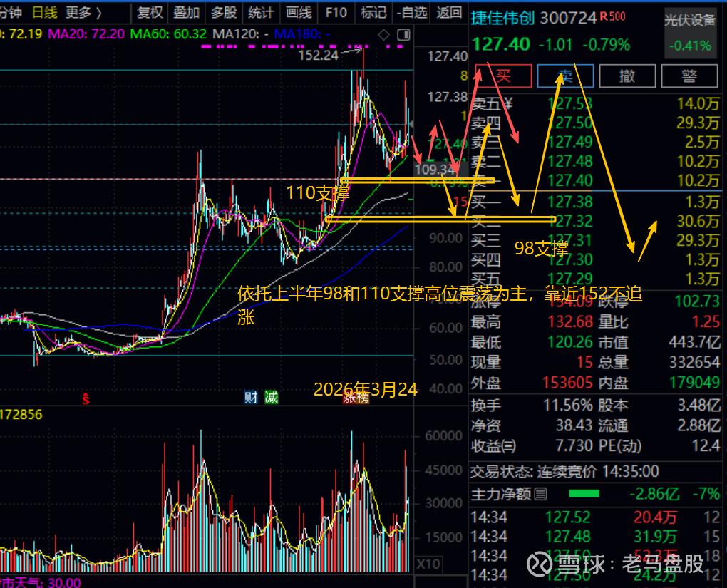Click the 换手 value 11.56%

tap(568, 406)
